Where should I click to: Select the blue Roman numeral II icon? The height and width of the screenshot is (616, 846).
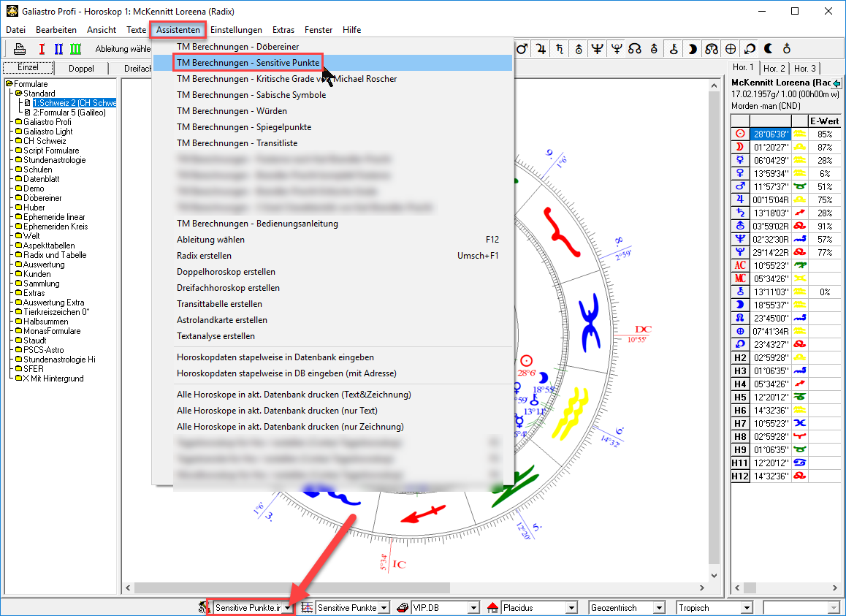pos(58,49)
